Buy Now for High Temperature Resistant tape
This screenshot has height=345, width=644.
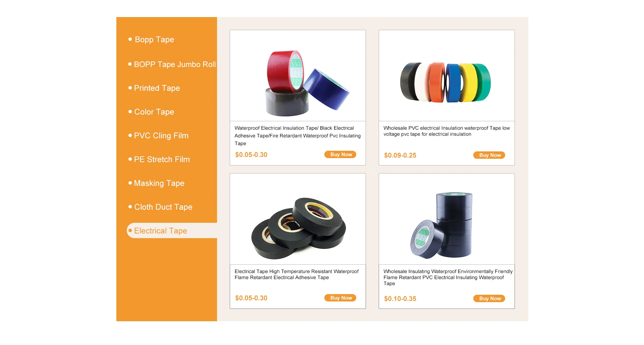tap(340, 298)
